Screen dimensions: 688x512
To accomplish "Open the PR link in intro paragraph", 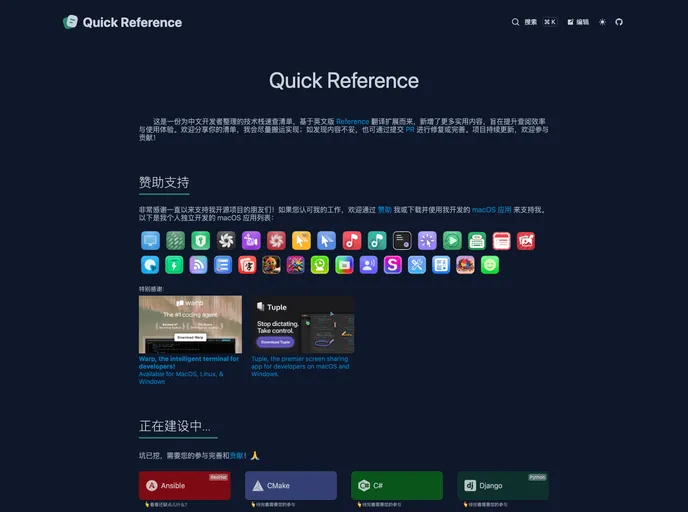I will point(410,129).
